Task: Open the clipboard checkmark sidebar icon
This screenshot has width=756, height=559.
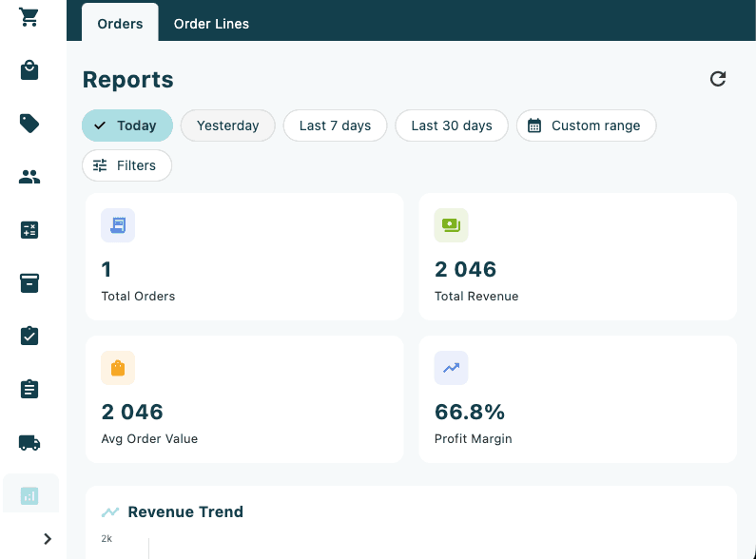Action: point(29,336)
